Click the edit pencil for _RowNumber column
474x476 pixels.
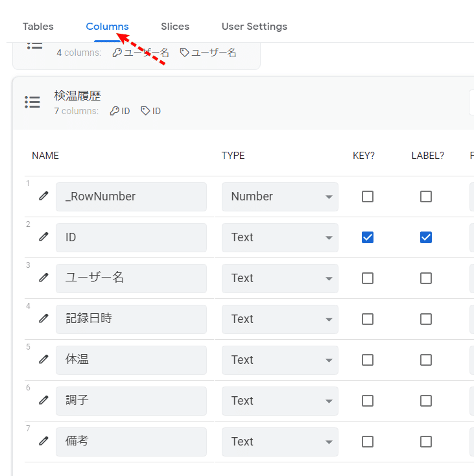point(43,196)
